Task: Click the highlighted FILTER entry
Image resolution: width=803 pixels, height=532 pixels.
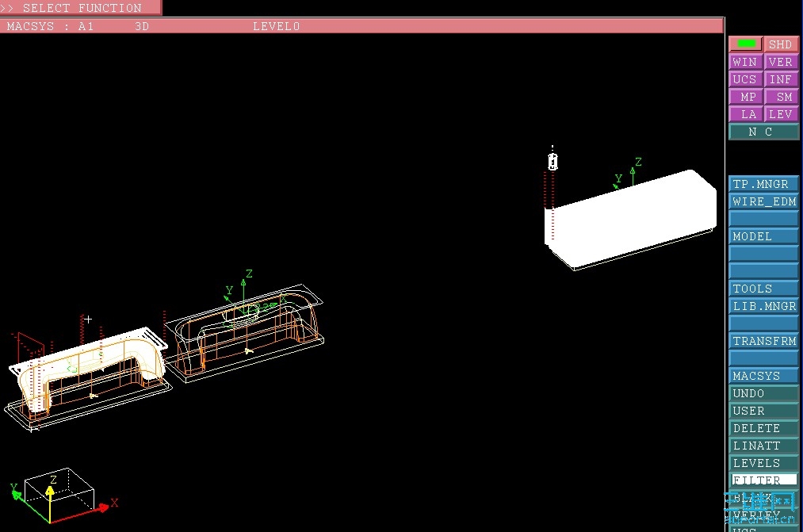Action: point(763,480)
